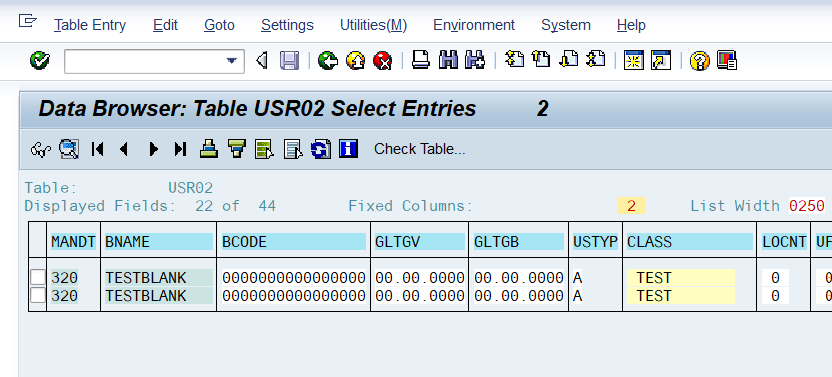Click the GLTGV column header

[x=419, y=242]
